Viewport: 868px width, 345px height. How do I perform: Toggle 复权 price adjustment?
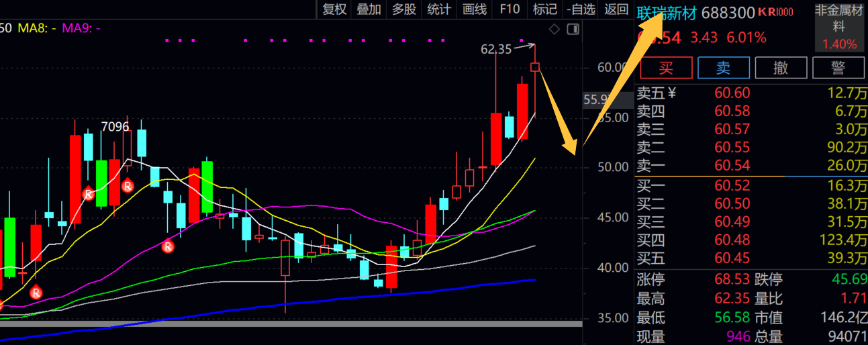tap(334, 9)
